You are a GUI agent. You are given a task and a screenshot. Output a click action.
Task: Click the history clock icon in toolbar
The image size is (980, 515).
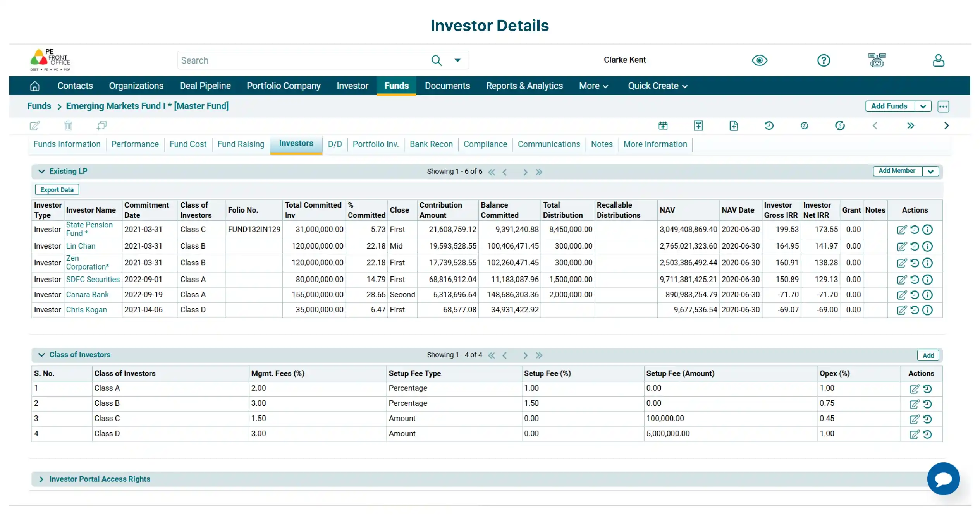[769, 125]
